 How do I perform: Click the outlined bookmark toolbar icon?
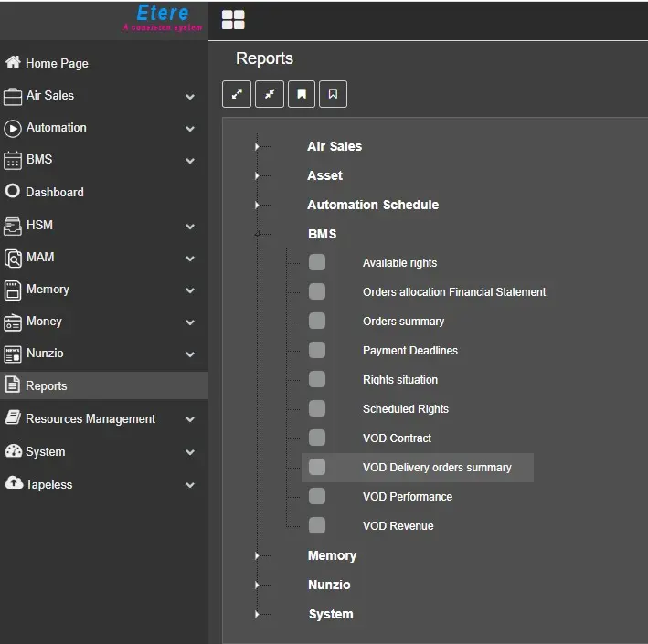tap(333, 94)
